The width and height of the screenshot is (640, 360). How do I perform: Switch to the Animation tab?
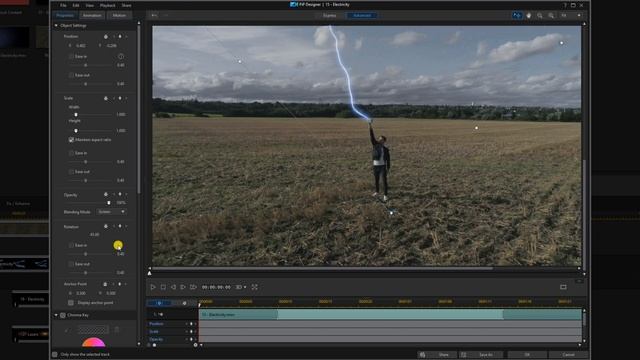coord(92,16)
